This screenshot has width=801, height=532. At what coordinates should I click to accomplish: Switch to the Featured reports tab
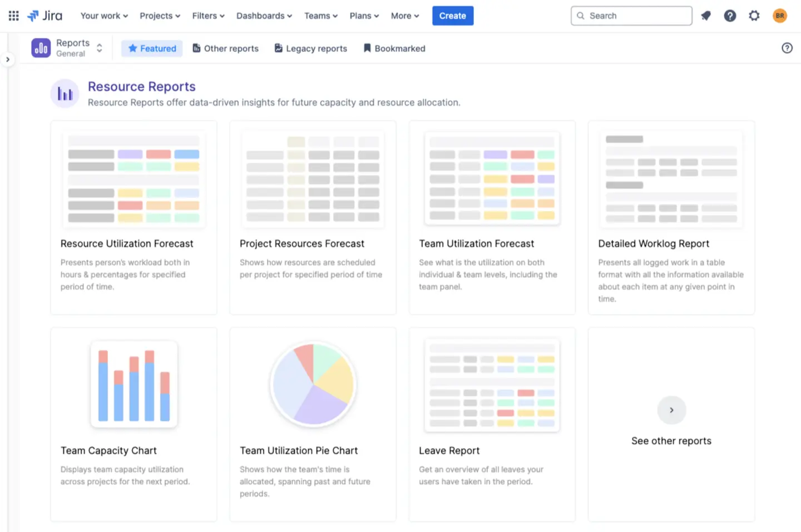coord(151,48)
